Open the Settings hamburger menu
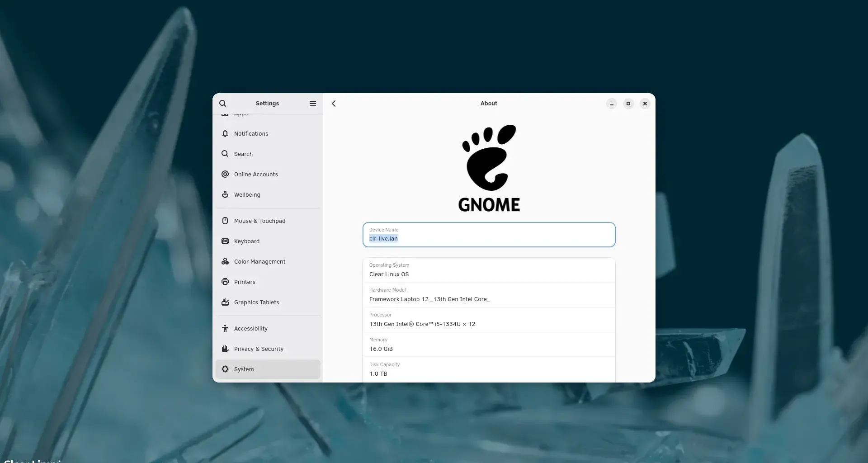The height and width of the screenshot is (463, 868). (x=312, y=104)
